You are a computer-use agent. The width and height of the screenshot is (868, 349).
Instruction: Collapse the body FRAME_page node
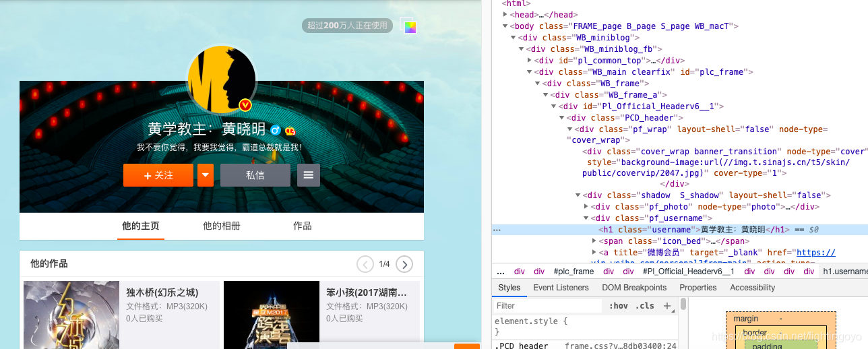point(505,26)
